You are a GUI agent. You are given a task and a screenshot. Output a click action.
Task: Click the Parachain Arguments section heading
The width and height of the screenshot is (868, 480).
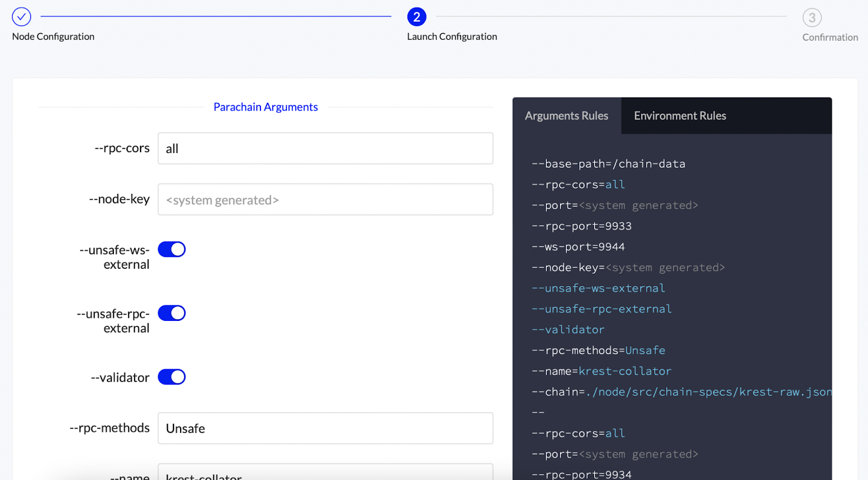click(265, 107)
